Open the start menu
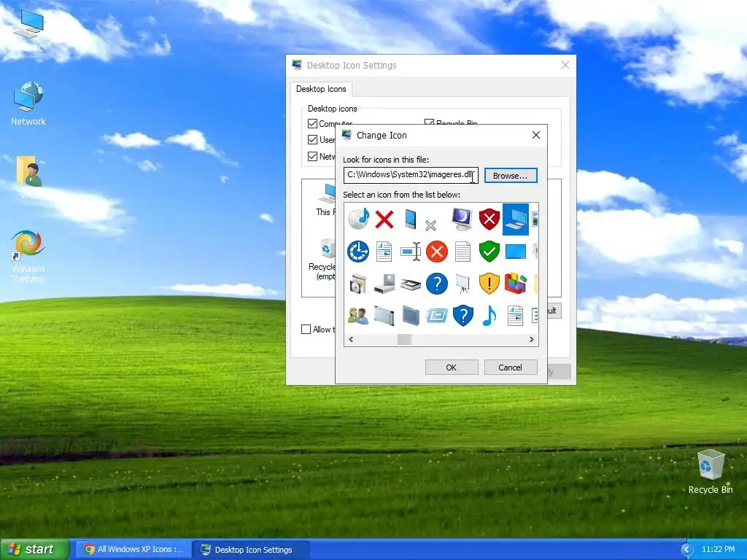This screenshot has width=747, height=560. (x=34, y=549)
